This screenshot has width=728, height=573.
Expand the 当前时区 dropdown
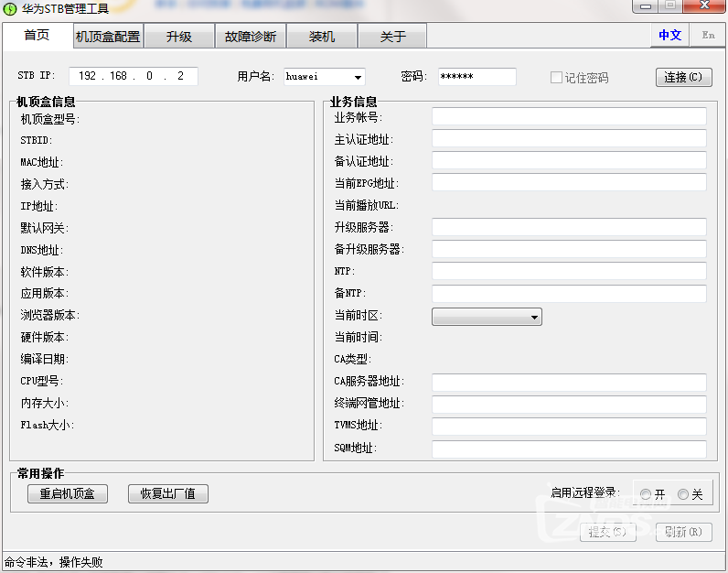coord(487,317)
